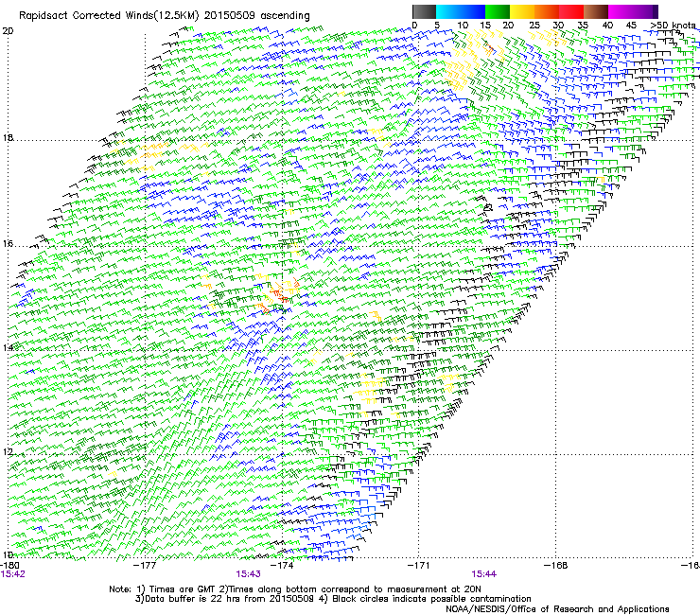Click the longitude label -180
Viewport: 700px width, 615px height.
tap(9, 566)
